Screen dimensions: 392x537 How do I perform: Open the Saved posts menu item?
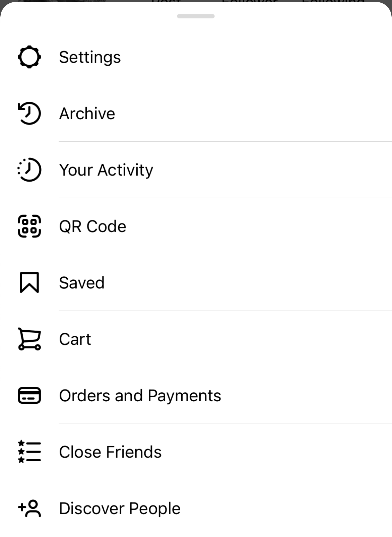pos(196,282)
